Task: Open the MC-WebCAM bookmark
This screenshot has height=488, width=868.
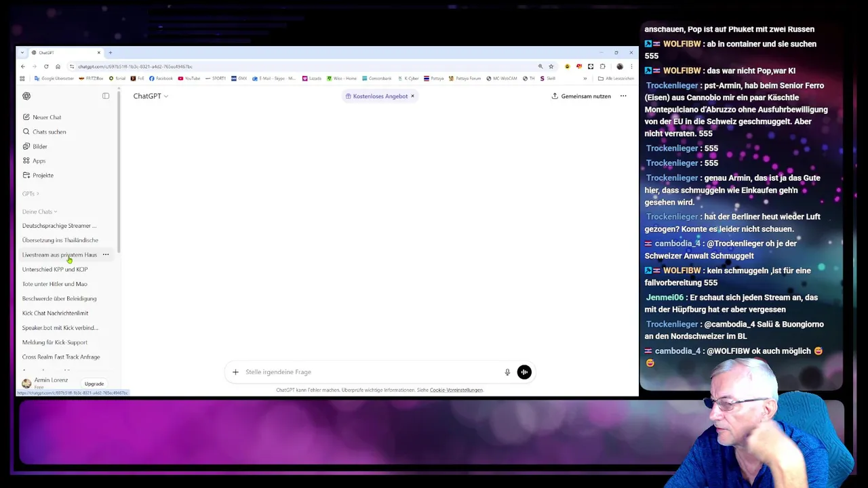Action: (502, 79)
